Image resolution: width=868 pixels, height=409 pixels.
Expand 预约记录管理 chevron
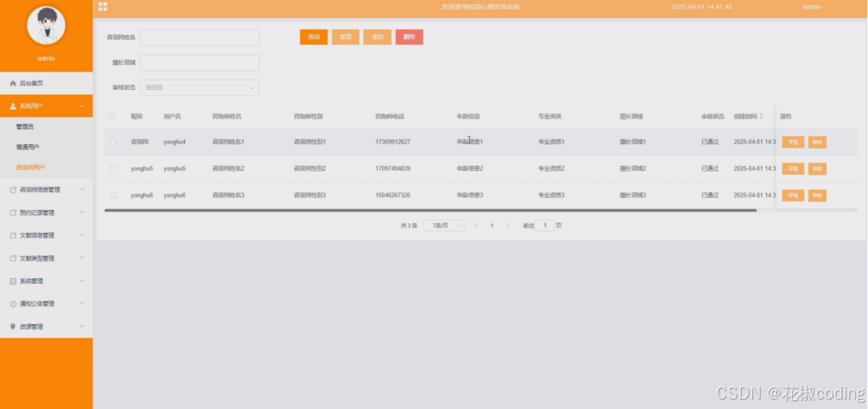[x=82, y=212]
